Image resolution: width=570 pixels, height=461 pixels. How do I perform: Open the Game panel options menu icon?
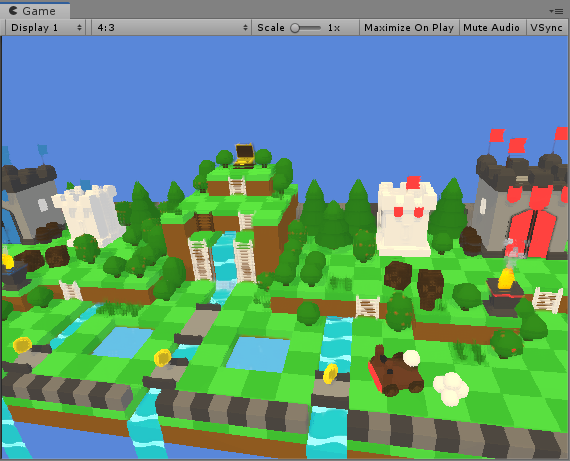pyautogui.click(x=557, y=11)
